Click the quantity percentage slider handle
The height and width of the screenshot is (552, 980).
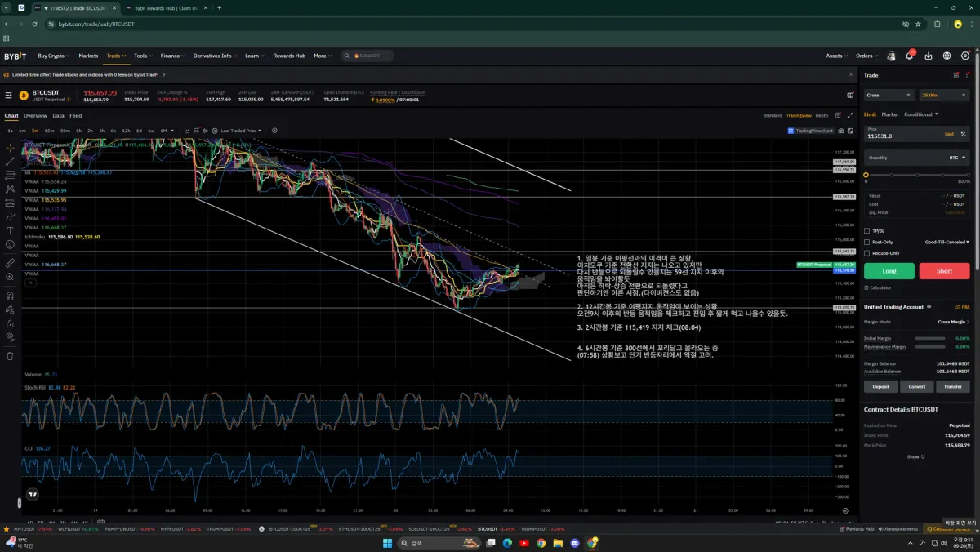pyautogui.click(x=866, y=175)
